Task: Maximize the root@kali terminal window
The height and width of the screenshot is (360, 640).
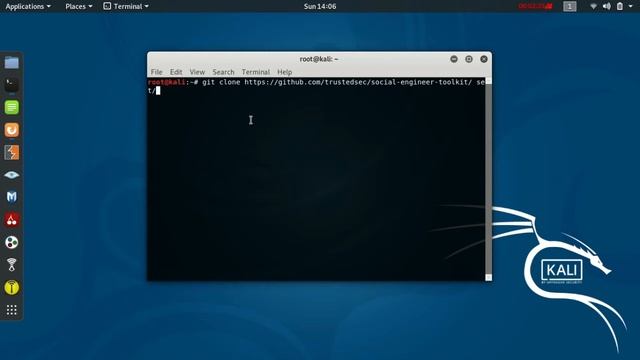Action: 469,59
